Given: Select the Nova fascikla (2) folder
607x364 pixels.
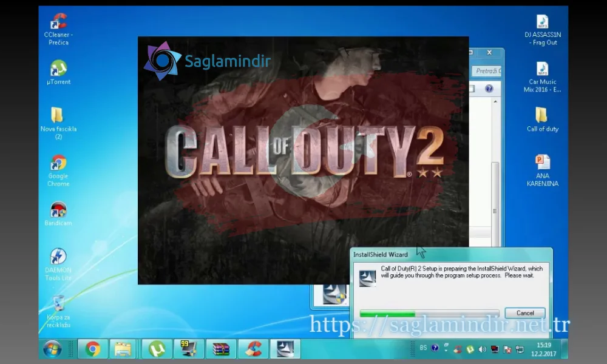Looking at the screenshot, I should [x=58, y=123].
